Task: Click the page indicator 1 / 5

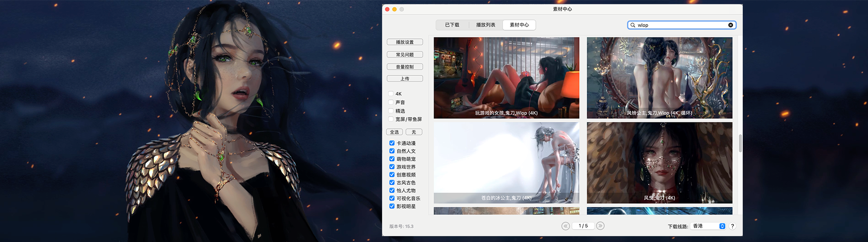Action: [583, 226]
